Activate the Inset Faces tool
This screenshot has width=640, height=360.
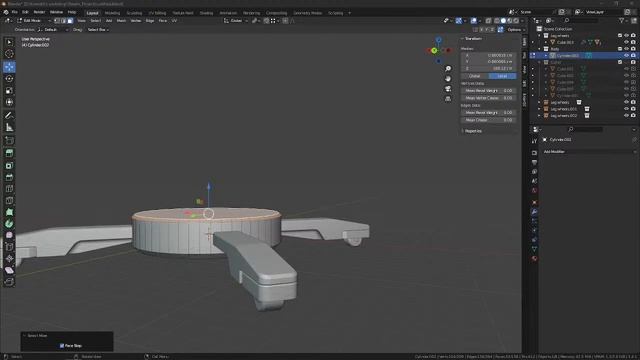(x=9, y=165)
